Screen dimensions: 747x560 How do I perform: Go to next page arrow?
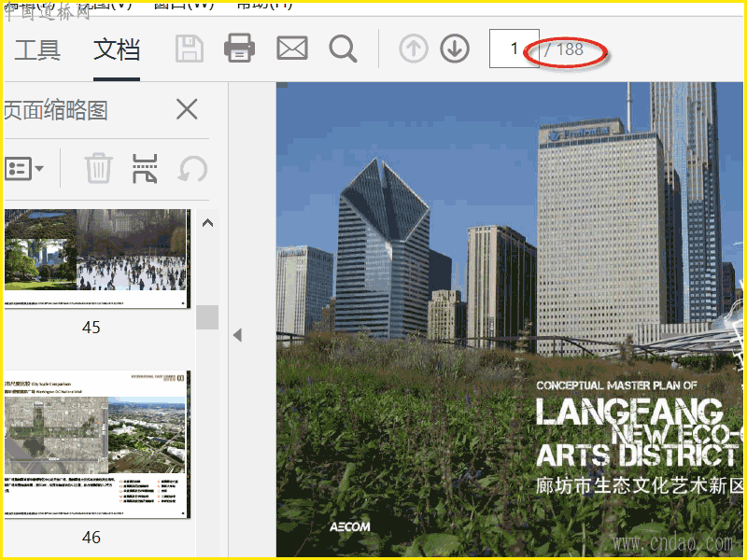tap(455, 49)
